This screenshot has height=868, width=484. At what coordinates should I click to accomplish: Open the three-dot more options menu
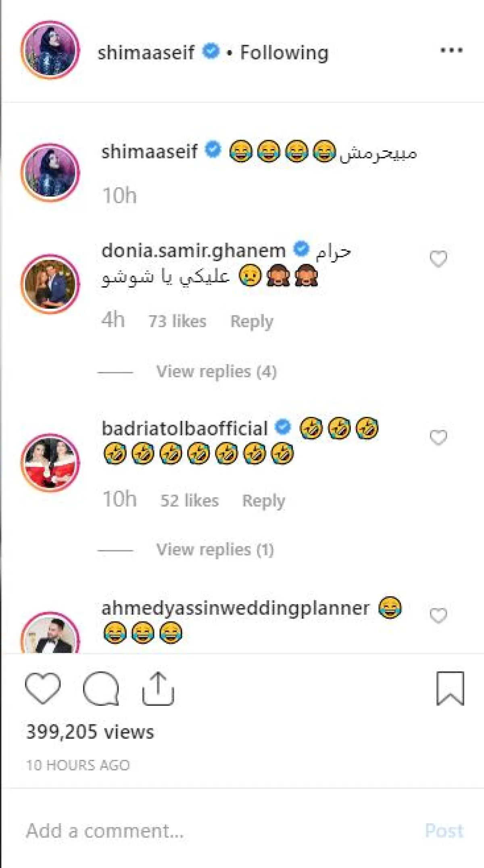pyautogui.click(x=451, y=50)
